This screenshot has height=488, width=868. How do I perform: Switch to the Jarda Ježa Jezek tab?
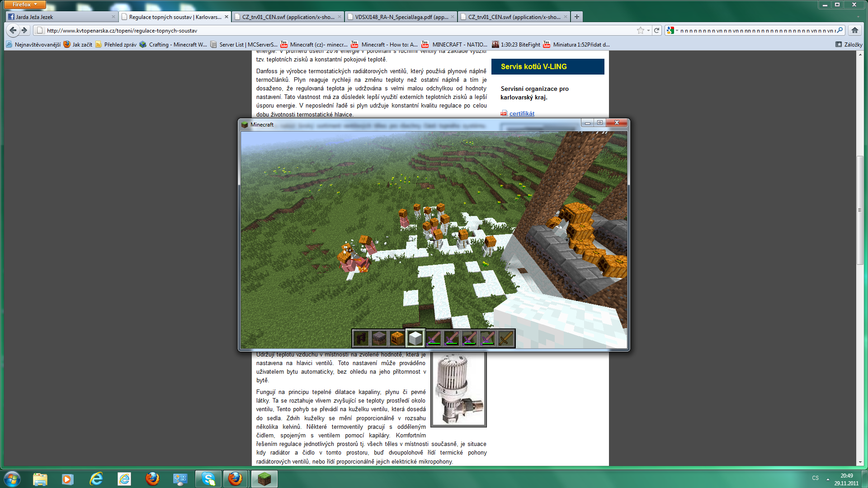(x=62, y=17)
